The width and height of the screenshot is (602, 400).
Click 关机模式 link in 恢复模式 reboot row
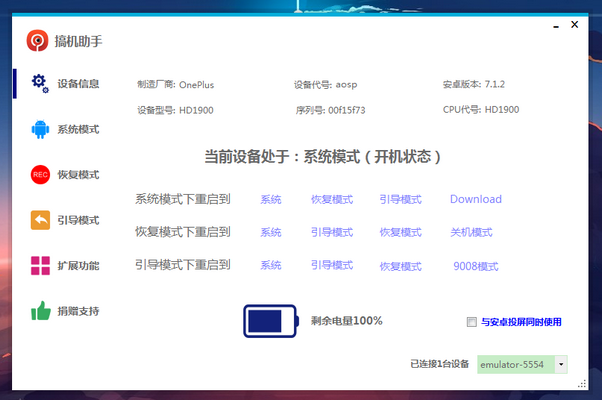pyautogui.click(x=471, y=232)
